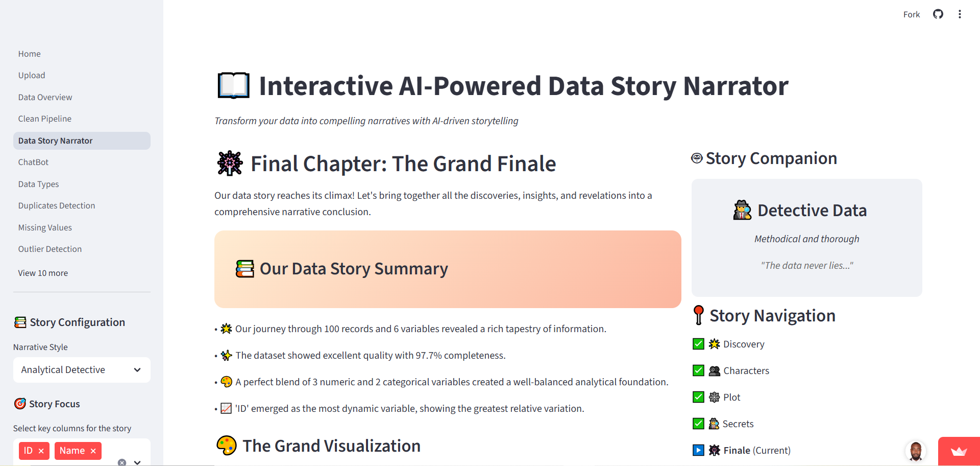
Task: Click the Detective Data character icon
Action: 742,210
